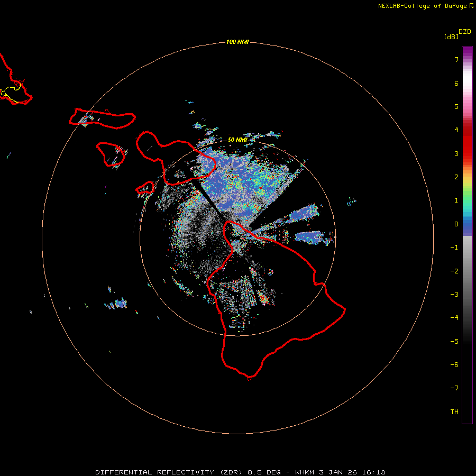Click the 1 value on the color scale
The width and height of the screenshot is (476, 476).
point(456,200)
